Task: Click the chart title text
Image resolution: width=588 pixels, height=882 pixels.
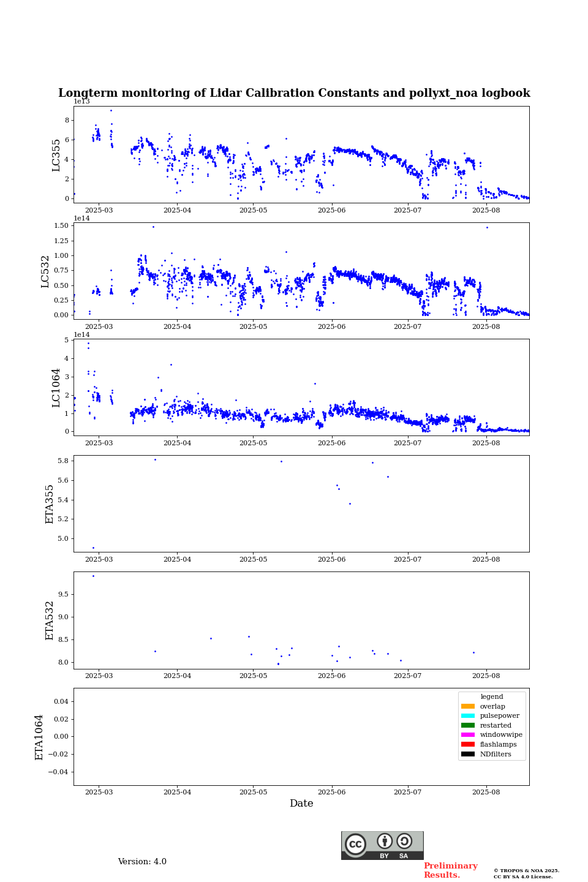Action: click(294, 93)
